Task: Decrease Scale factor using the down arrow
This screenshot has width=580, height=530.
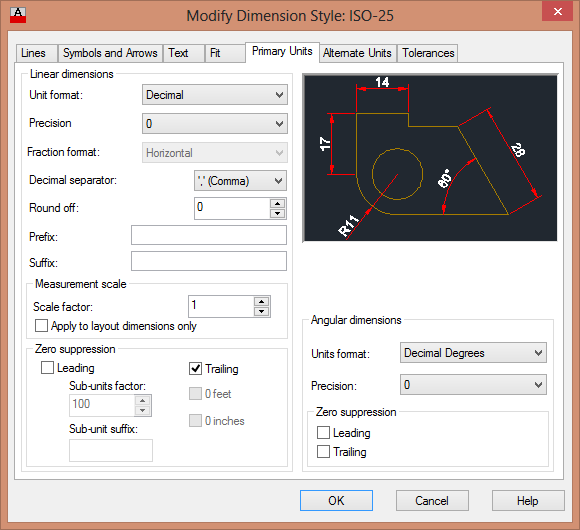Action: (262, 311)
